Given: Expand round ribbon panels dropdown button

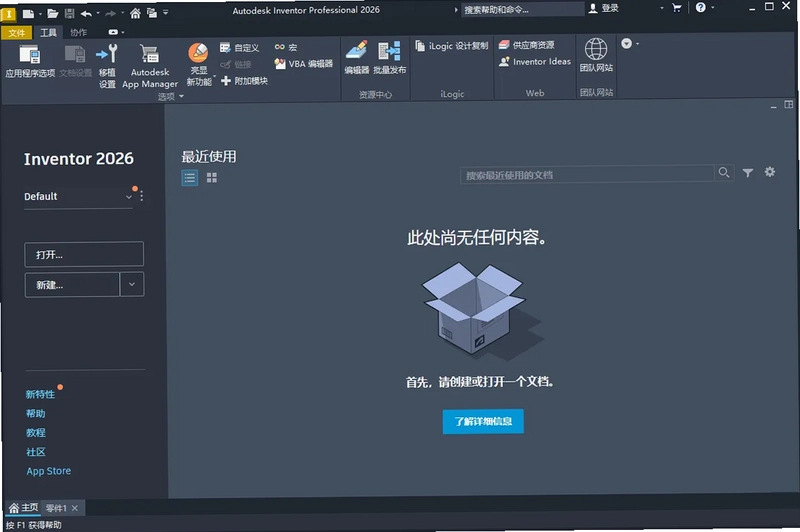Looking at the screenshot, I should click(x=629, y=44).
